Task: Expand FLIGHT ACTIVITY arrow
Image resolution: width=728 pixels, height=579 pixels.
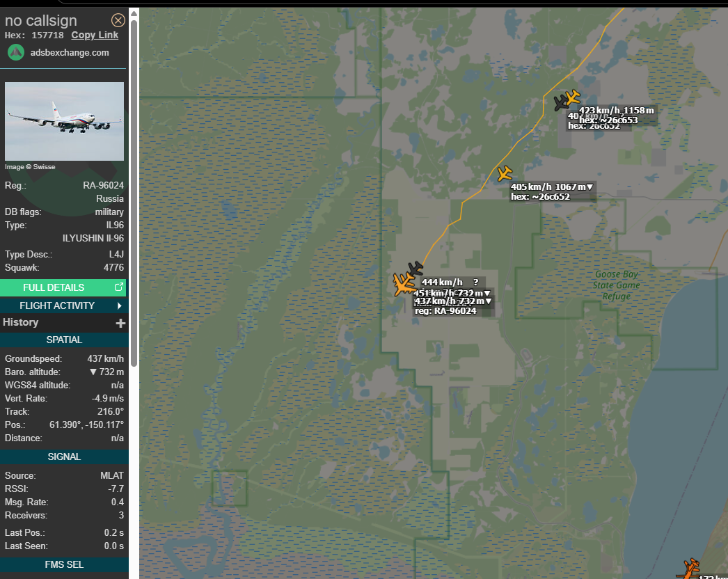Action: click(x=119, y=306)
